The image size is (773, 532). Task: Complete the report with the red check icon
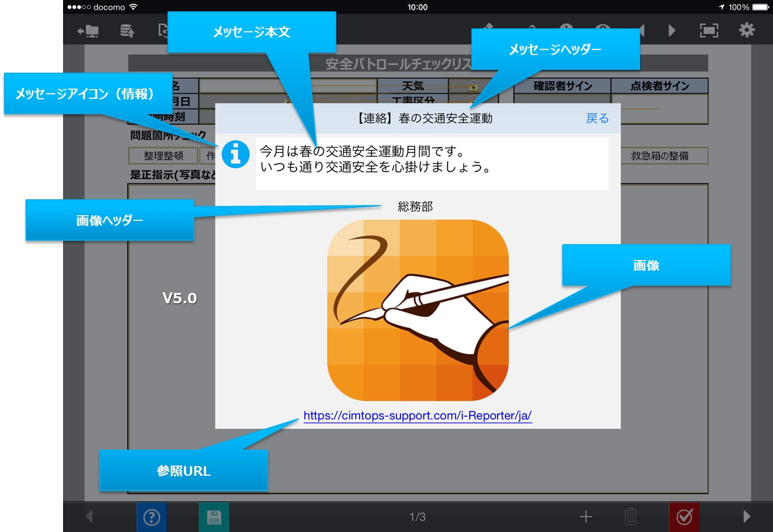point(684,517)
